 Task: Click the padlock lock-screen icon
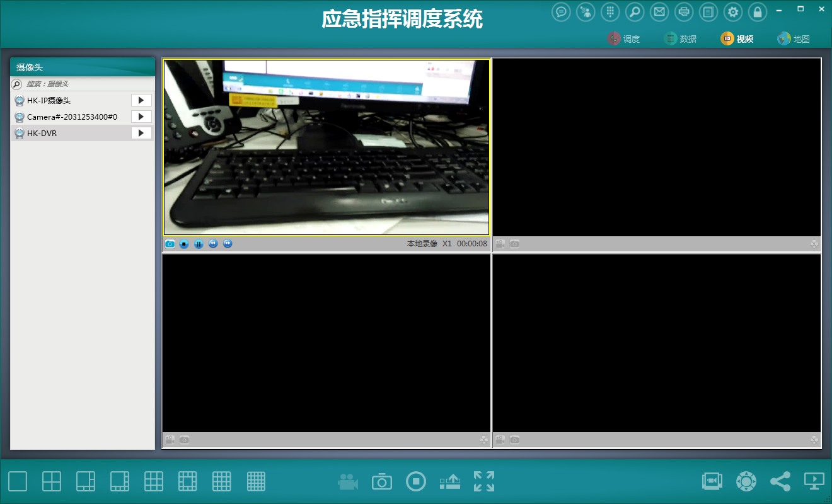pos(758,12)
